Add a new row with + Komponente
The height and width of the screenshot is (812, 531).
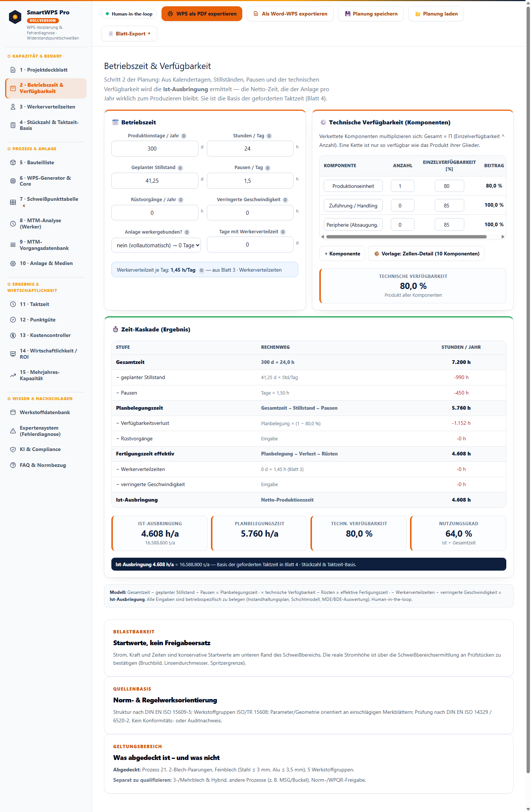tap(342, 254)
